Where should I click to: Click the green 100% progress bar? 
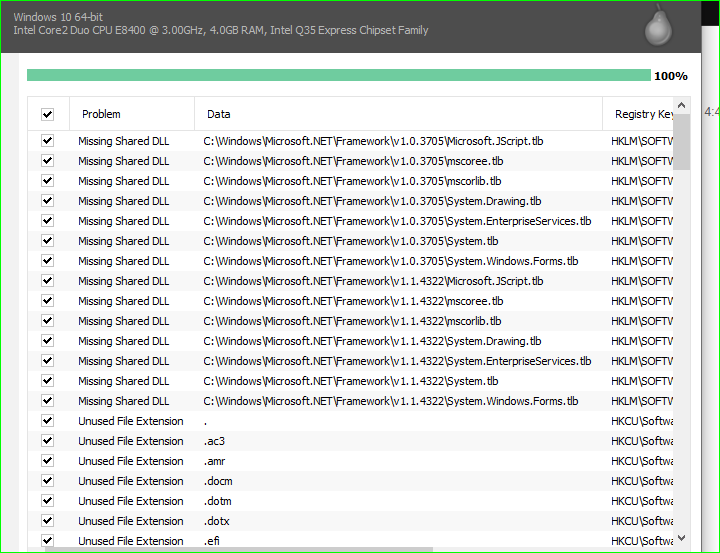339,75
